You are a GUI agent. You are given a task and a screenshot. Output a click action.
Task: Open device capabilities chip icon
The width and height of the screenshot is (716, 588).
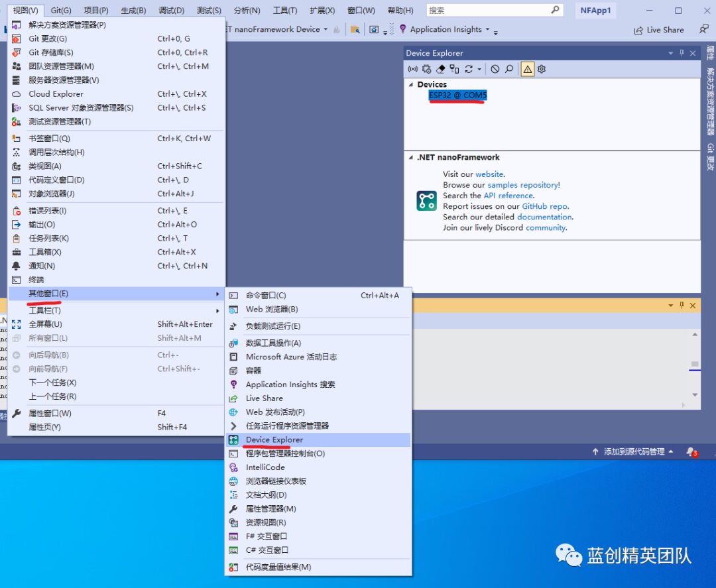tap(426, 69)
